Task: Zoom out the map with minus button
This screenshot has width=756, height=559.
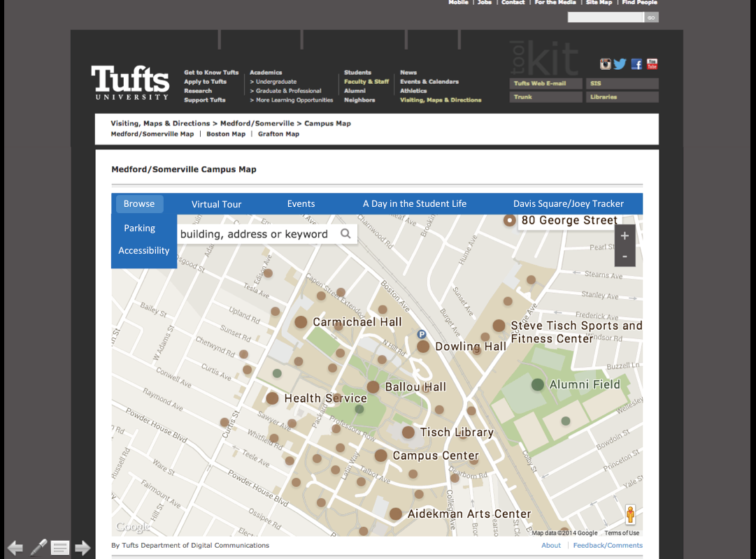Action: point(625,256)
